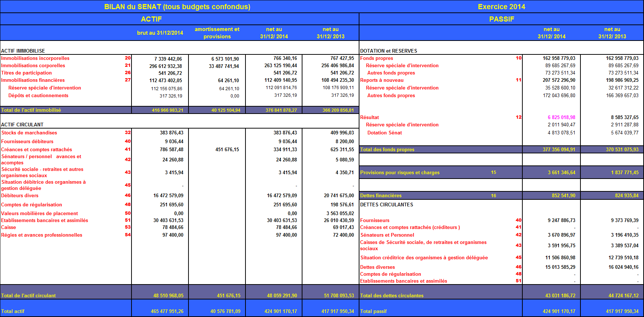Click the PASSIF section header
This screenshot has width=644, height=317.
(x=501, y=19)
